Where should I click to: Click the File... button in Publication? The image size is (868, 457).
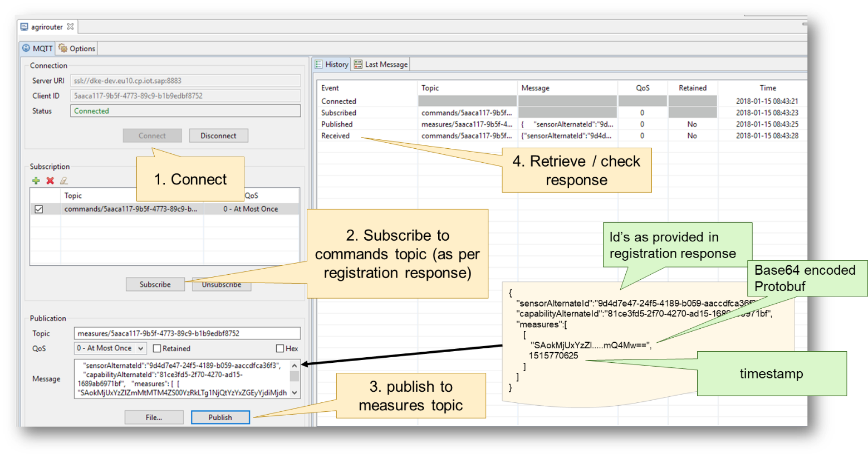coord(154,417)
